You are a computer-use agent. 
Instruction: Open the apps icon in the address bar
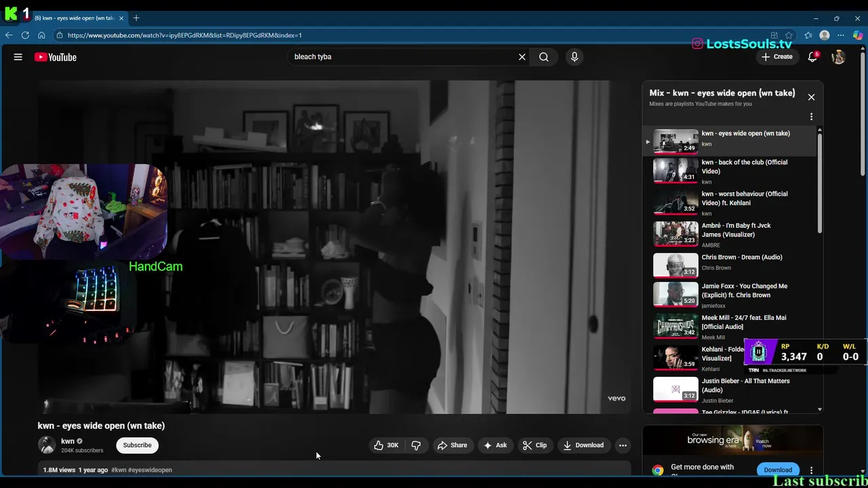774,35
